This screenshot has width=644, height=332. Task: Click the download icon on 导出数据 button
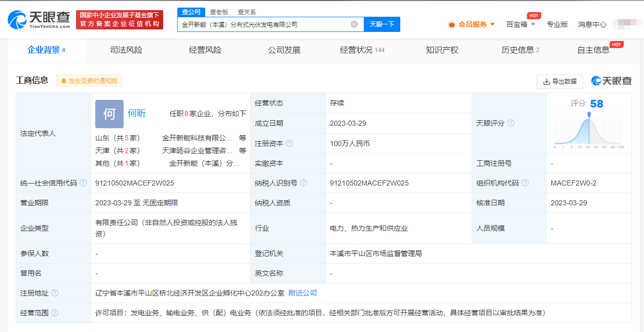click(546, 81)
